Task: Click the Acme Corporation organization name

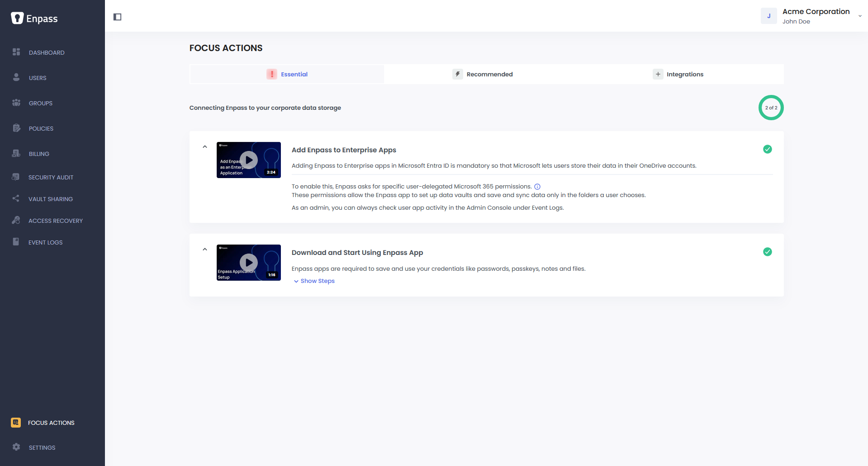Action: [816, 12]
